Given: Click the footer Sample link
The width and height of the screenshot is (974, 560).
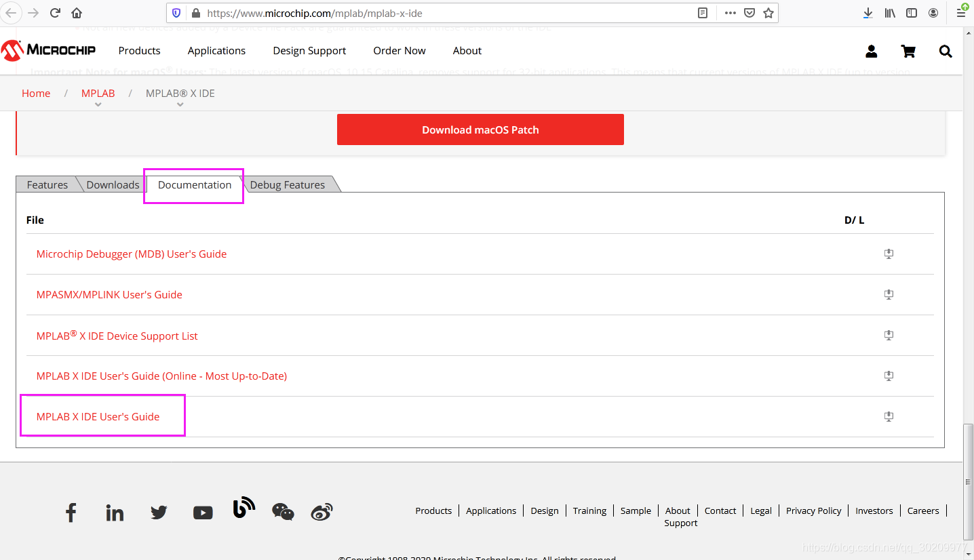Looking at the screenshot, I should (x=636, y=511).
